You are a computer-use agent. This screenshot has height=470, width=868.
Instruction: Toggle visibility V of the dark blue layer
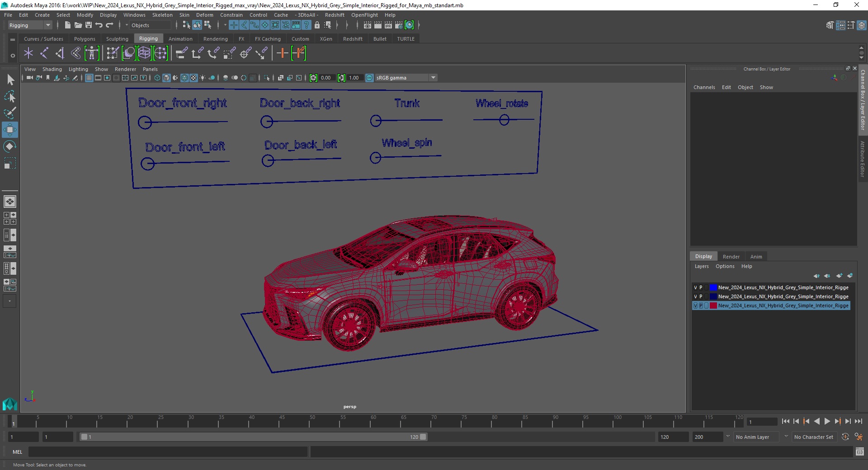695,296
